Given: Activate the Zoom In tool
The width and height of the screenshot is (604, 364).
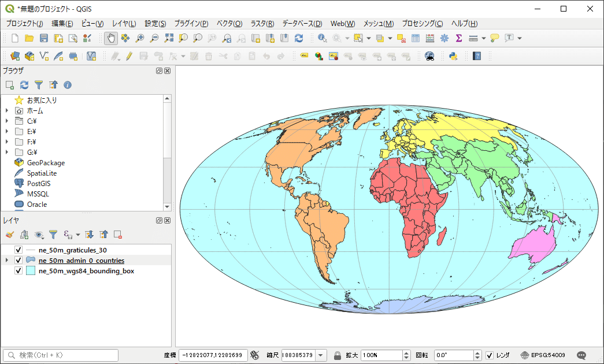Looking at the screenshot, I should (x=139, y=38).
